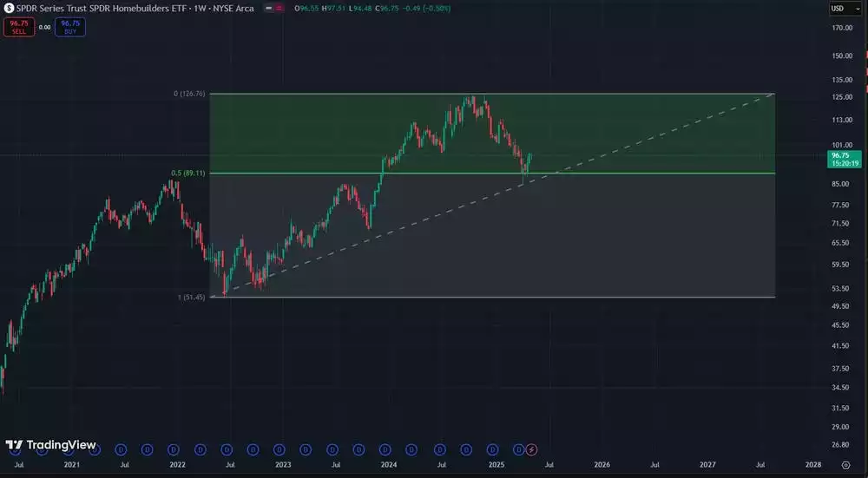Screen dimensions: 868x478
Task: Click the 1W interval text in title
Action: 198,9
